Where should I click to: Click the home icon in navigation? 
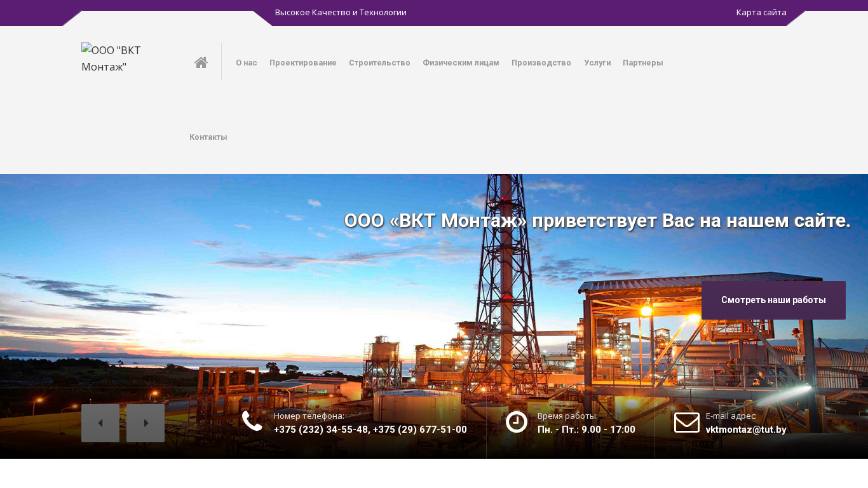(201, 62)
